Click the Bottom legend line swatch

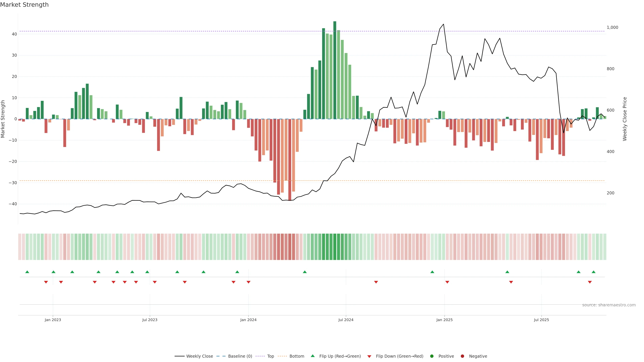click(x=282, y=356)
